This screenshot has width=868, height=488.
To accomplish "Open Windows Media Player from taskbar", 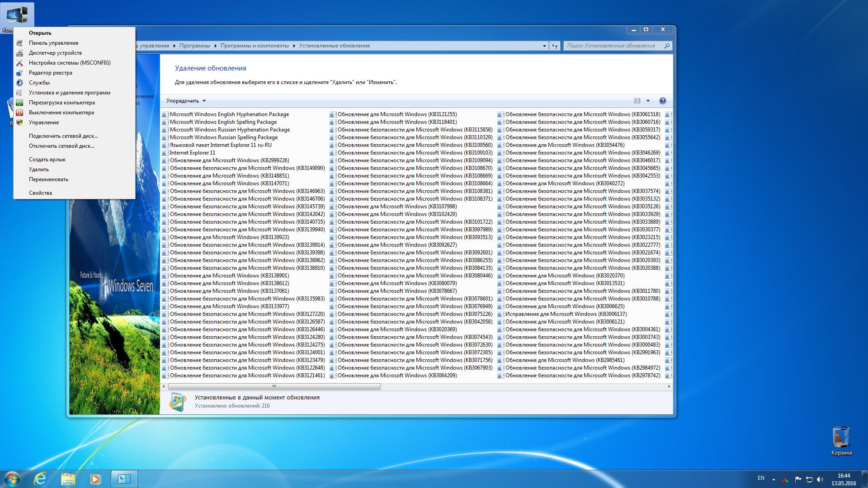I will coord(95,479).
